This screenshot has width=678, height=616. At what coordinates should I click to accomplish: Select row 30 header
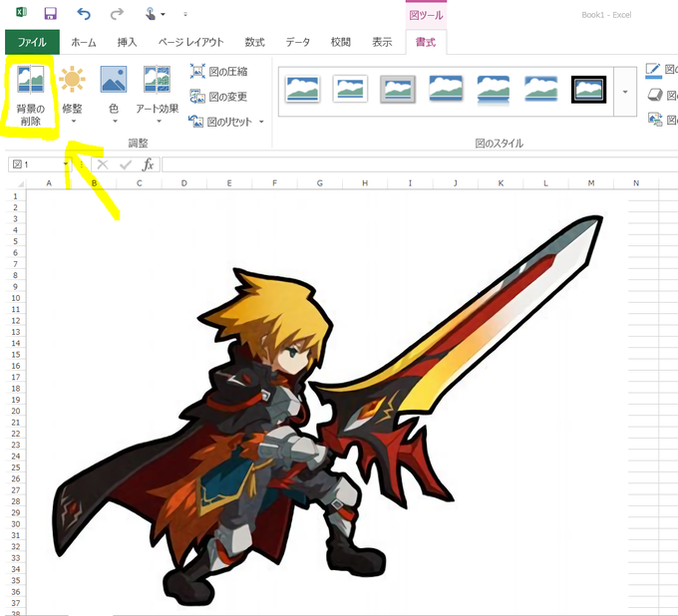16,524
